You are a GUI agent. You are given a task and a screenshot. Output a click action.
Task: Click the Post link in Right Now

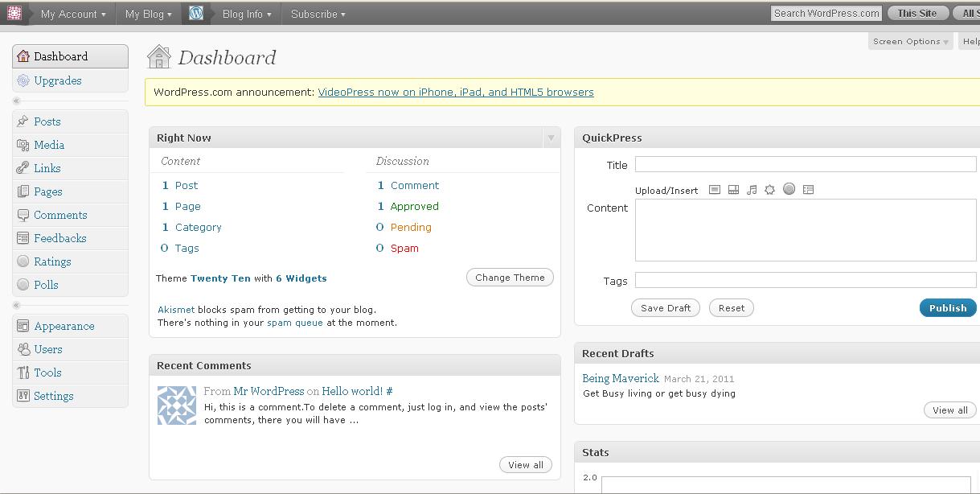pos(187,186)
